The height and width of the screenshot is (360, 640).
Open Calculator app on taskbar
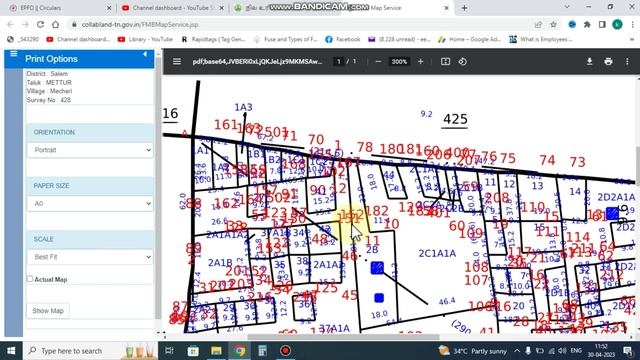[x=262, y=351]
